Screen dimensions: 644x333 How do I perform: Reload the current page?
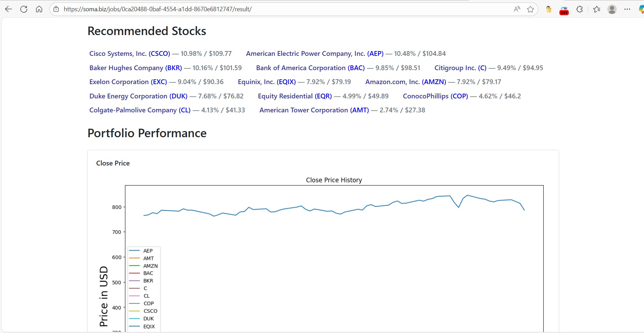[x=24, y=9]
